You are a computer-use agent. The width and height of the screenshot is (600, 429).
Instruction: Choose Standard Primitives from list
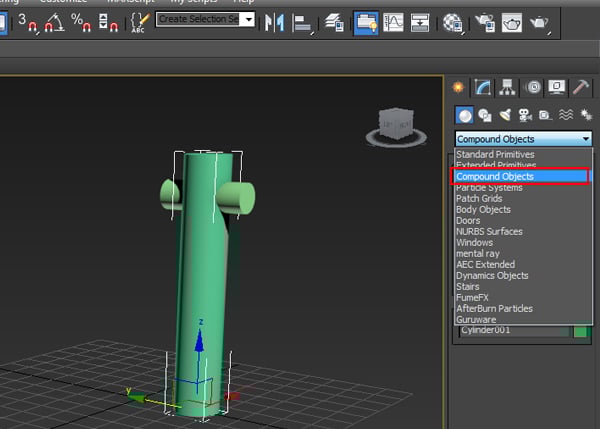[x=523, y=154]
